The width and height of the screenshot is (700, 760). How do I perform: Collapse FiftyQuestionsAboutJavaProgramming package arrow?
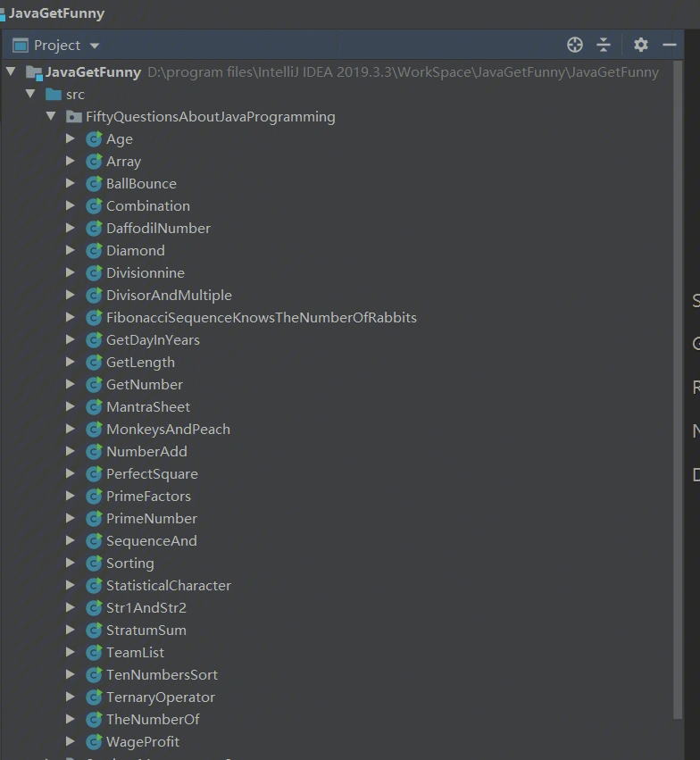click(x=51, y=116)
